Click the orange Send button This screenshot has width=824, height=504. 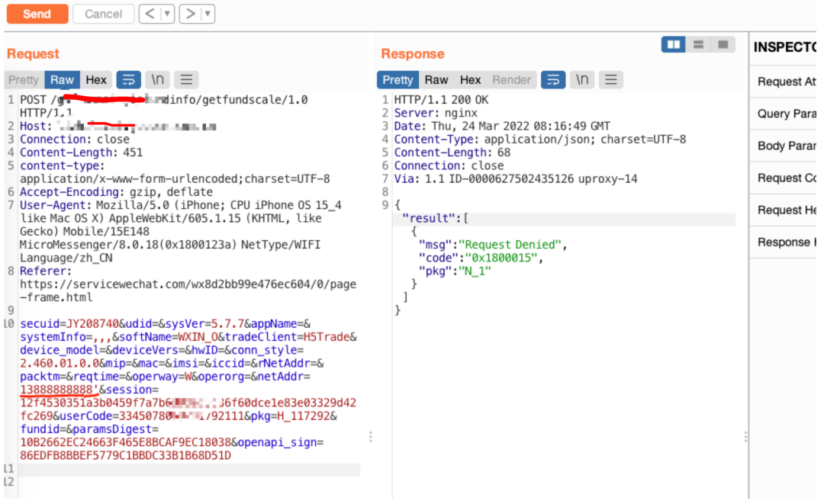37,14
